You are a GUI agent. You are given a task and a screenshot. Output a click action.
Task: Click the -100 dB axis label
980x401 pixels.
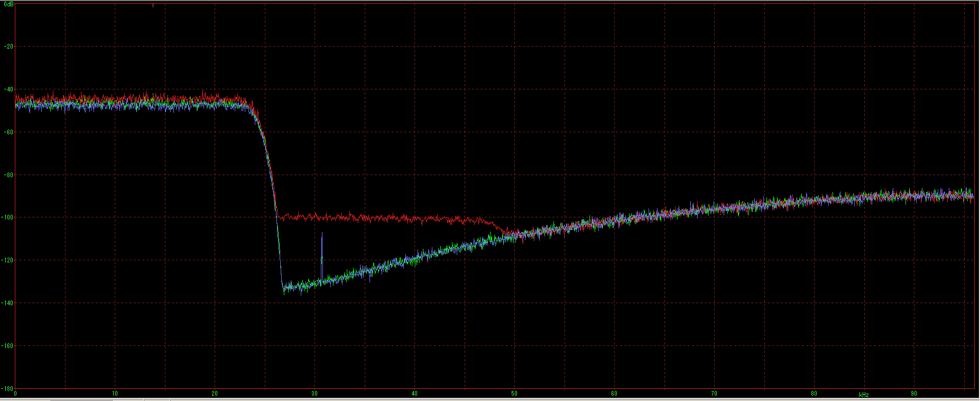(x=7, y=217)
